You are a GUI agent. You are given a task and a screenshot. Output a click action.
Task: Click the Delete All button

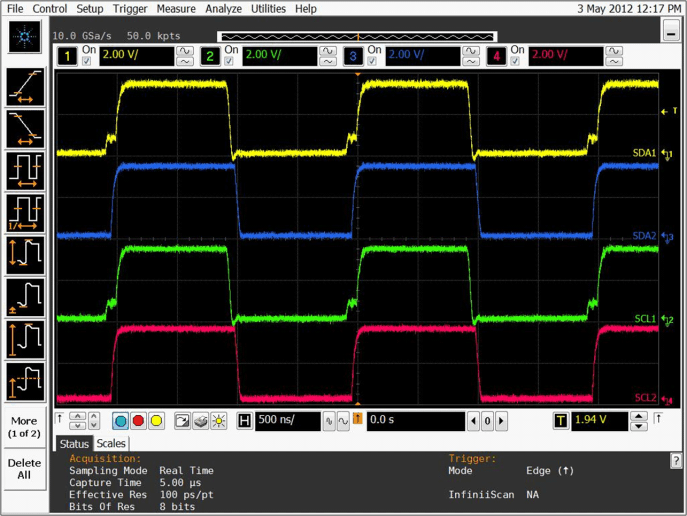(x=25, y=469)
